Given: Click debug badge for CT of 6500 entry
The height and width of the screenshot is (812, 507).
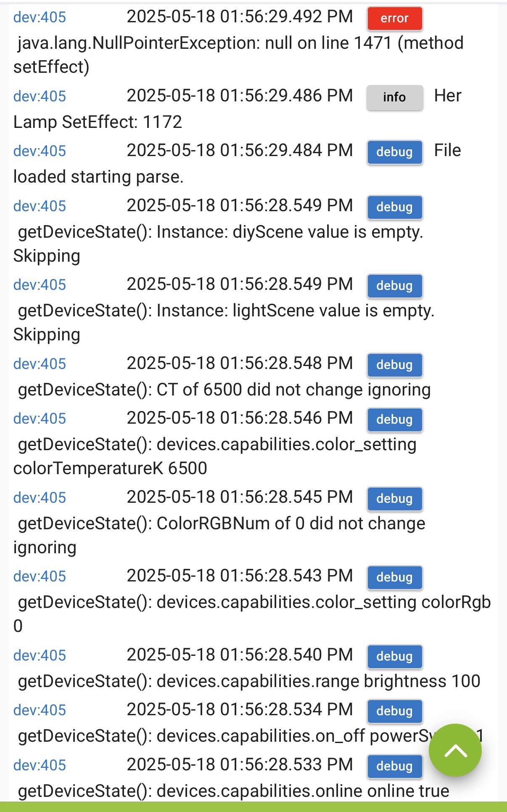Looking at the screenshot, I should [x=394, y=365].
